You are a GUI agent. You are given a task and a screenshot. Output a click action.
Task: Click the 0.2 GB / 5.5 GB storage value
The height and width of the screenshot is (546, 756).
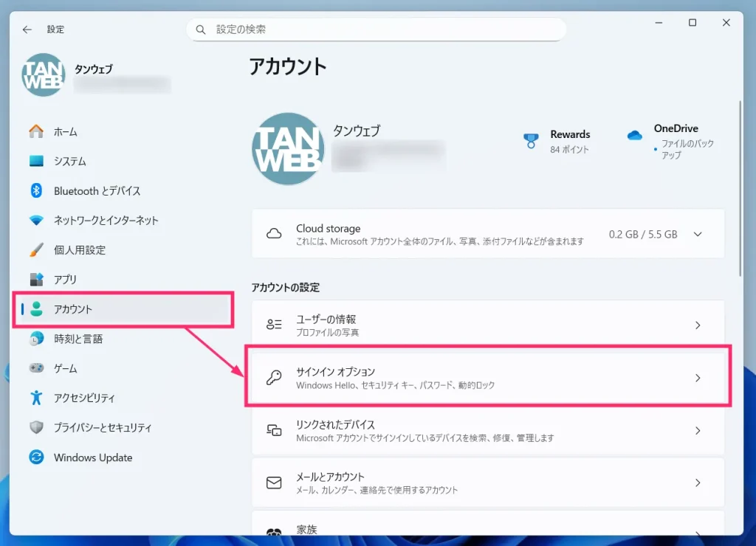[643, 234]
